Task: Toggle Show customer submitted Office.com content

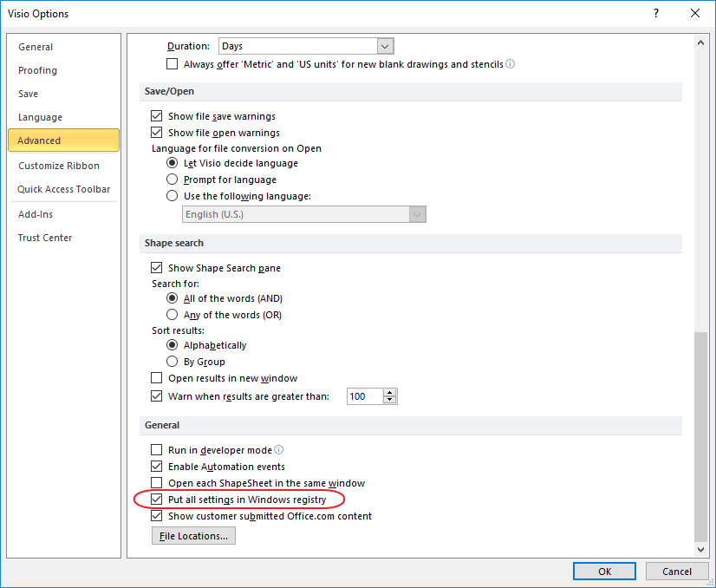Action: tap(157, 516)
